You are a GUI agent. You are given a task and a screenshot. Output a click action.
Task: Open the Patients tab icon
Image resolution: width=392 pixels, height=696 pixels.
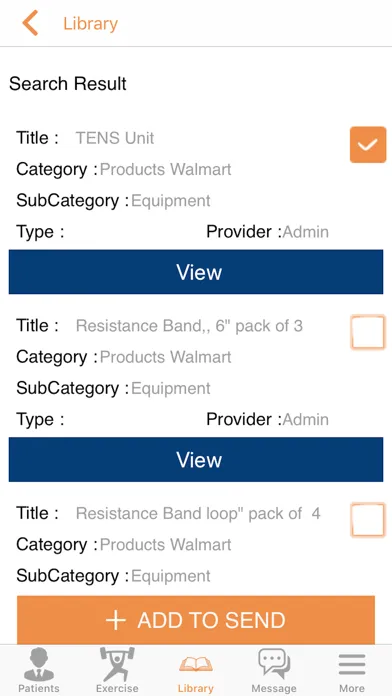pyautogui.click(x=39, y=664)
